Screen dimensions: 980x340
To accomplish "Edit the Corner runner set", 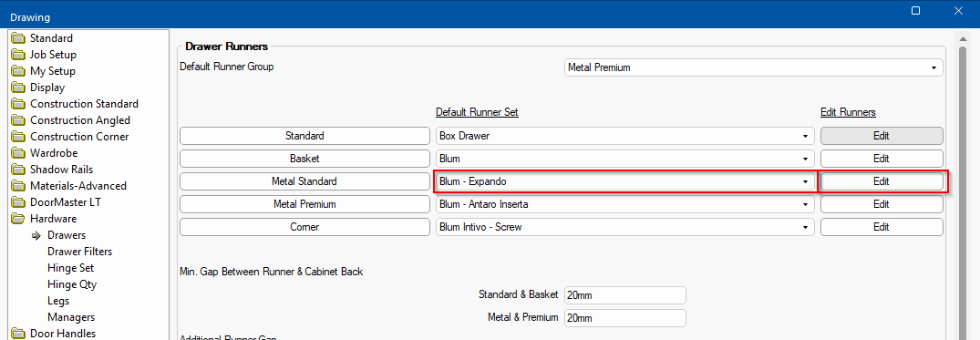I will click(x=882, y=227).
